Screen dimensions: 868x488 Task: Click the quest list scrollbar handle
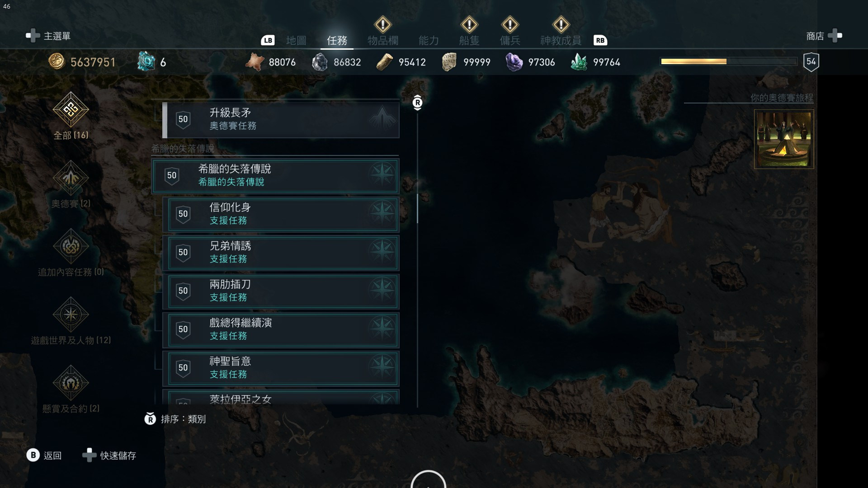point(417,208)
